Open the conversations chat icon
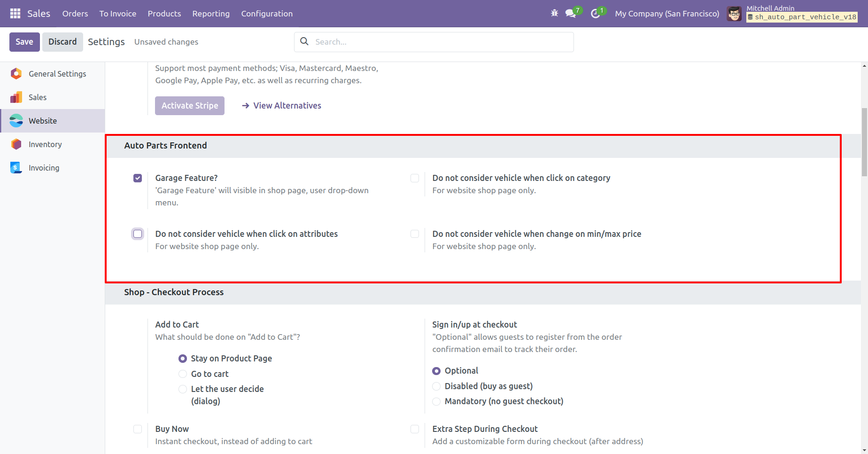 click(x=571, y=13)
